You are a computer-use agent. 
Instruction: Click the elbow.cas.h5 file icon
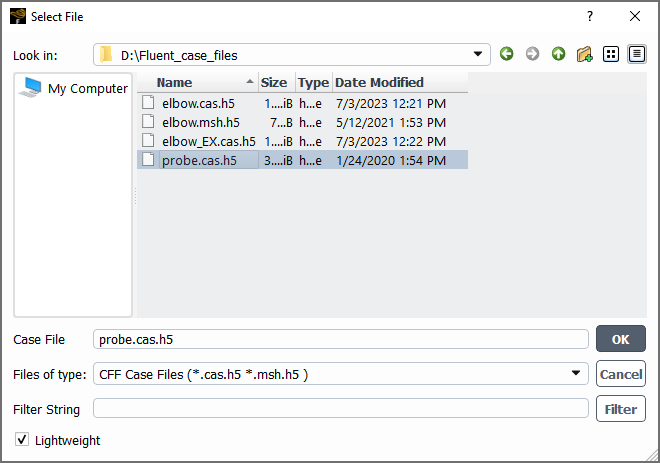click(x=148, y=103)
